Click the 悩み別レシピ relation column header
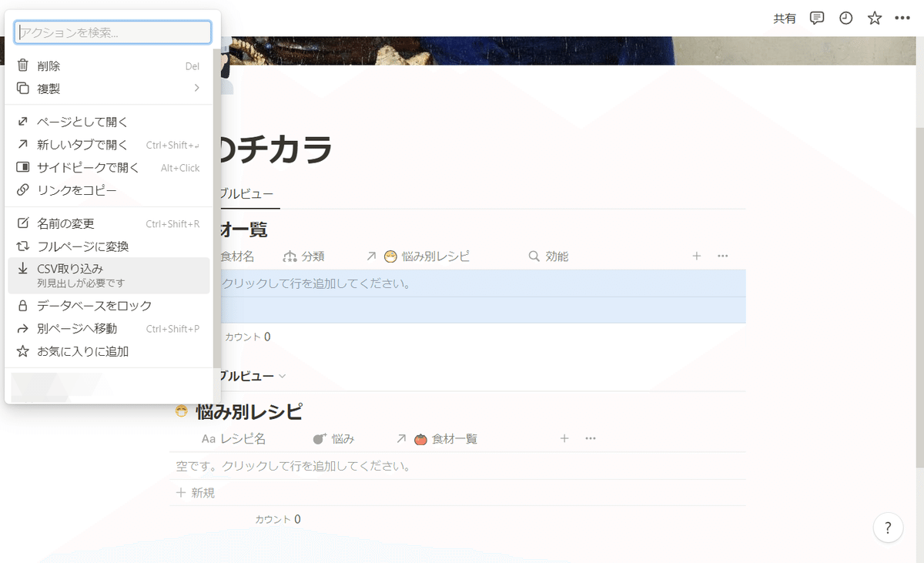 pos(418,256)
